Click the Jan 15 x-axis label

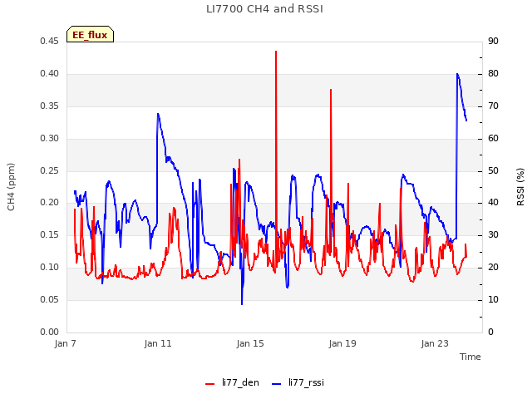[x=250, y=343]
